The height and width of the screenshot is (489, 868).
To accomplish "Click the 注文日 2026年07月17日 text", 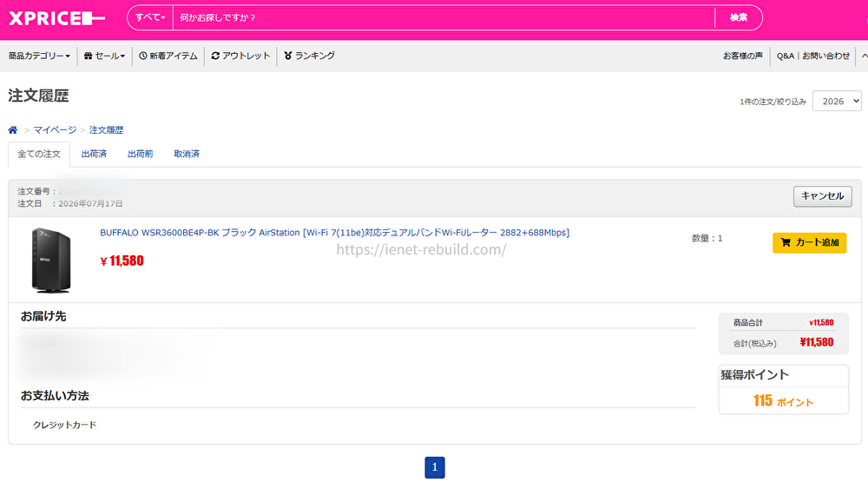I will (69, 204).
